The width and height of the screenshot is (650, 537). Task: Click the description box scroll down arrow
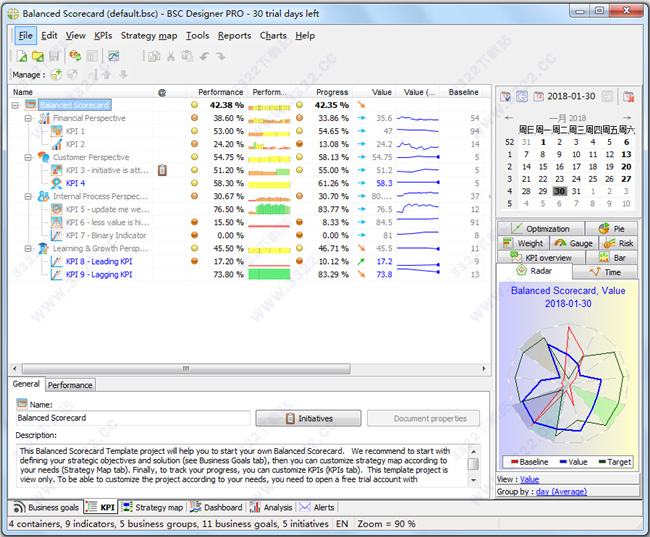coord(473,480)
